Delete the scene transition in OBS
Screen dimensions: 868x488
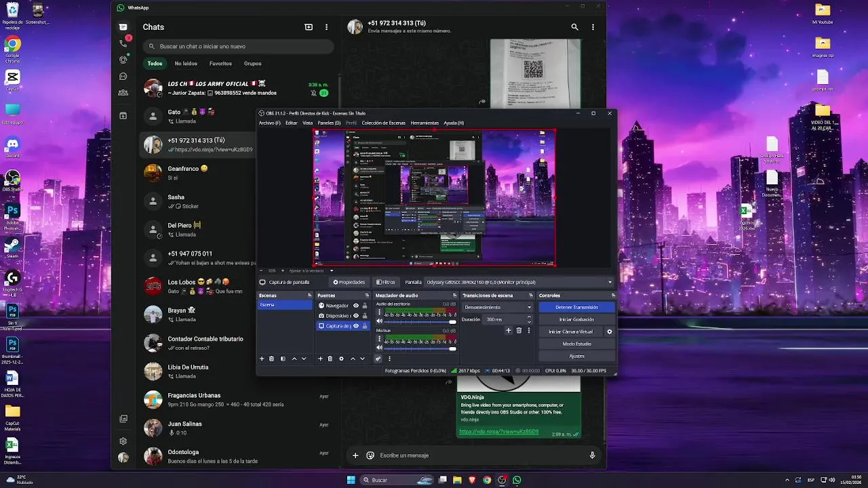click(x=519, y=330)
